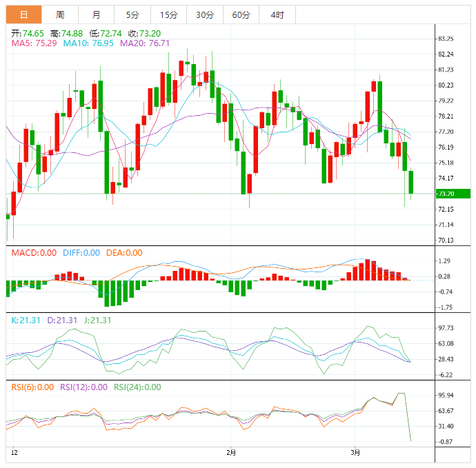The width and height of the screenshot is (476, 468).
Task: Switch to the 周 weekly tab
Action: tap(60, 14)
